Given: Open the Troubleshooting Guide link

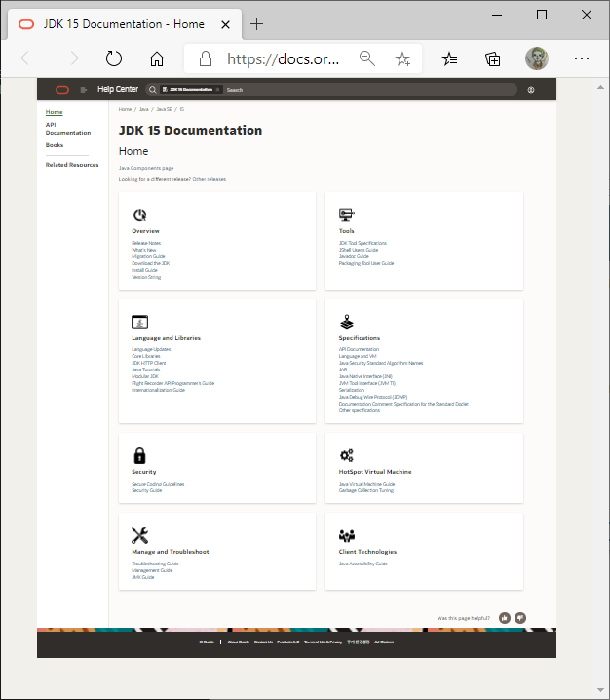Looking at the screenshot, I should pos(155,564).
